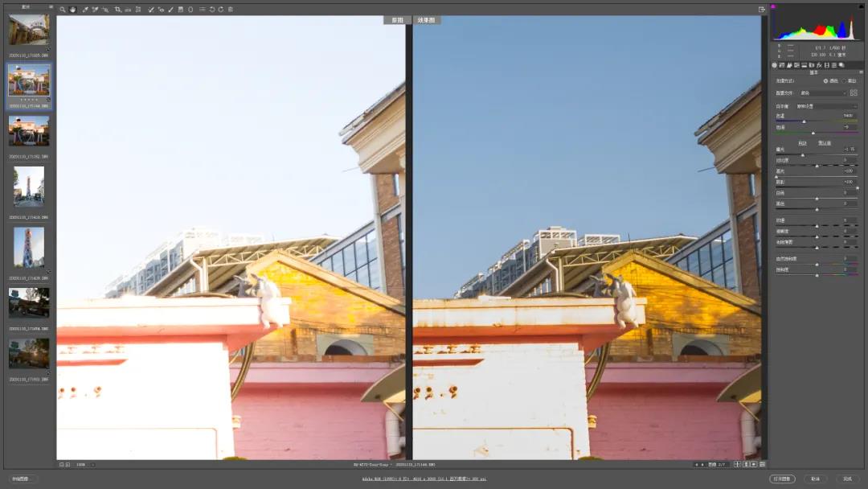Switch to the After view label

tap(426, 20)
